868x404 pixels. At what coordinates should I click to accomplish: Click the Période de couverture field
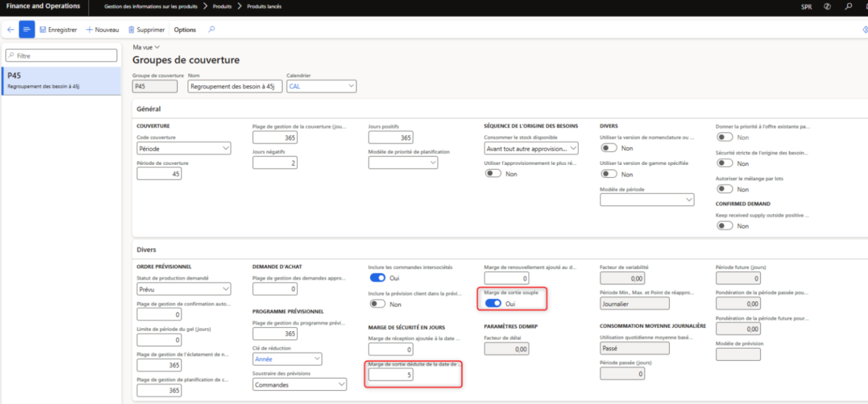pyautogui.click(x=159, y=174)
